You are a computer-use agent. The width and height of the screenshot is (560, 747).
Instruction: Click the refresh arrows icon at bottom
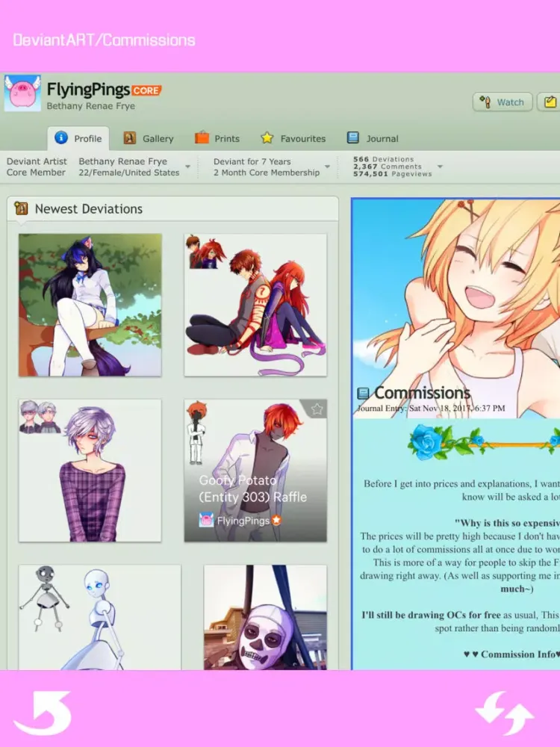point(504,713)
